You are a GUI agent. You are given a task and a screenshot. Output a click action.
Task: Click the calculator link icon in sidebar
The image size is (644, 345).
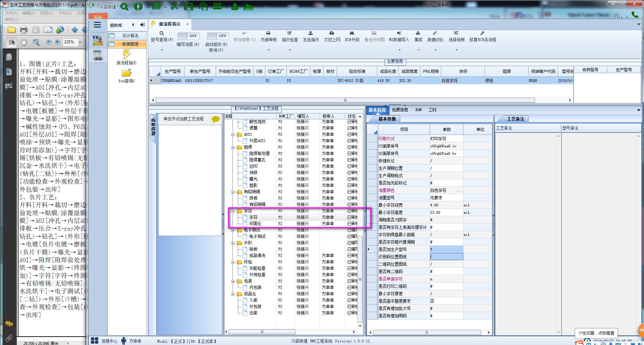click(x=98, y=55)
